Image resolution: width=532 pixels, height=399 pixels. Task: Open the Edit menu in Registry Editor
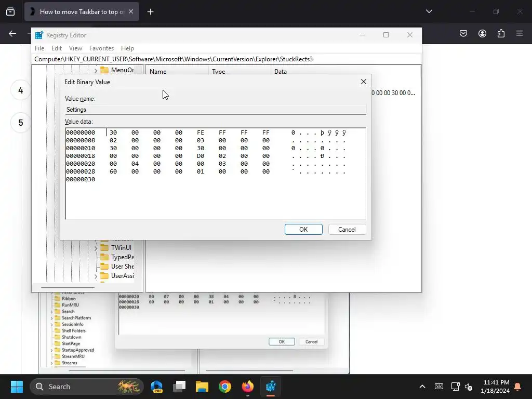tap(56, 48)
